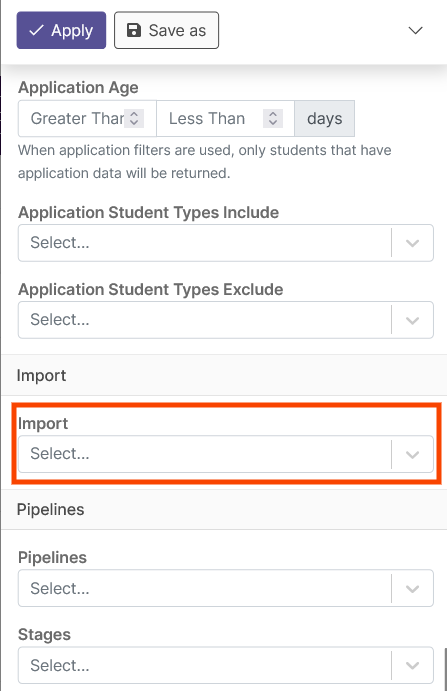Click the floppy disk icon in Save as
447x691 pixels.
(x=134, y=30)
